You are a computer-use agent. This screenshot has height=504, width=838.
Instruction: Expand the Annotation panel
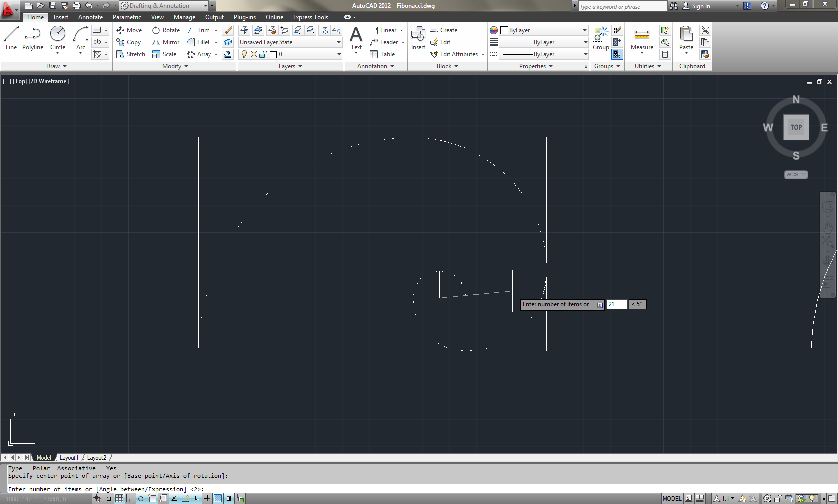(x=376, y=66)
